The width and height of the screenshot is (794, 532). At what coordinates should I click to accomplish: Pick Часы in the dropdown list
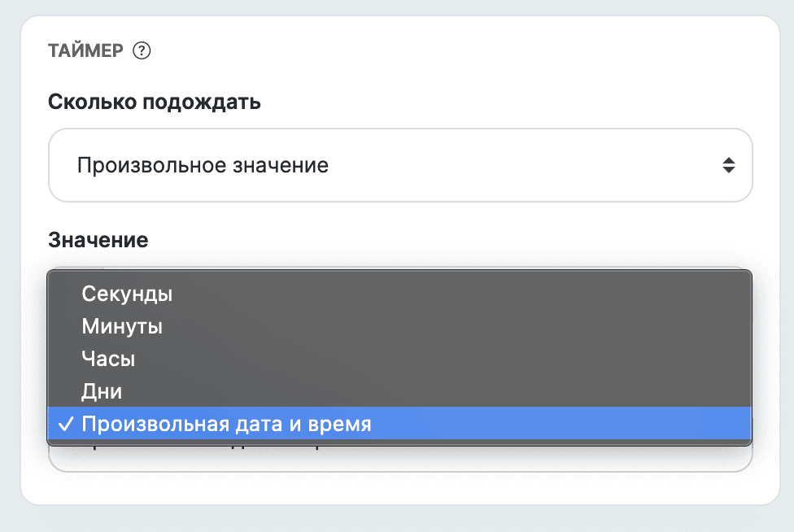107,358
